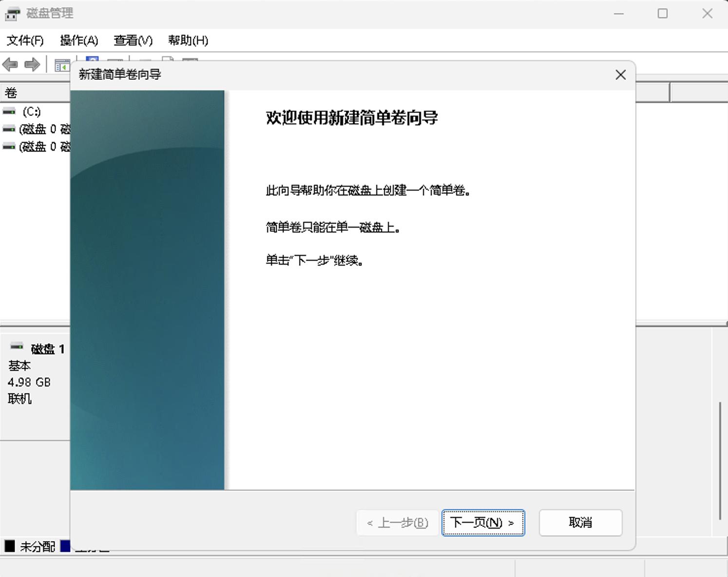Maximize the Disk Management window

click(663, 14)
